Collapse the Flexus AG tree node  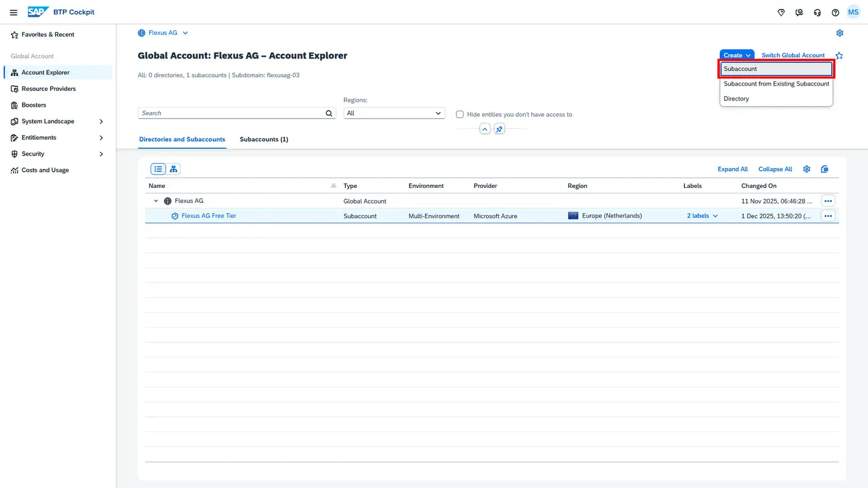coord(156,201)
